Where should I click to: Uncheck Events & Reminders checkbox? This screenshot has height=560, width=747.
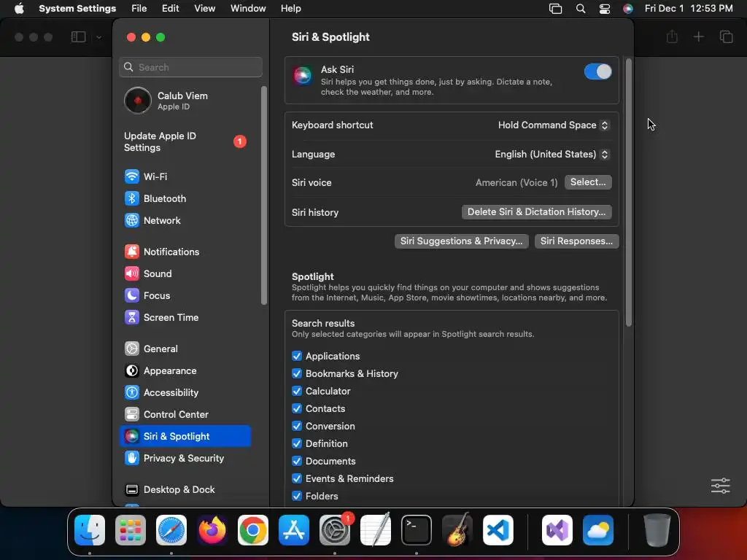pyautogui.click(x=297, y=478)
